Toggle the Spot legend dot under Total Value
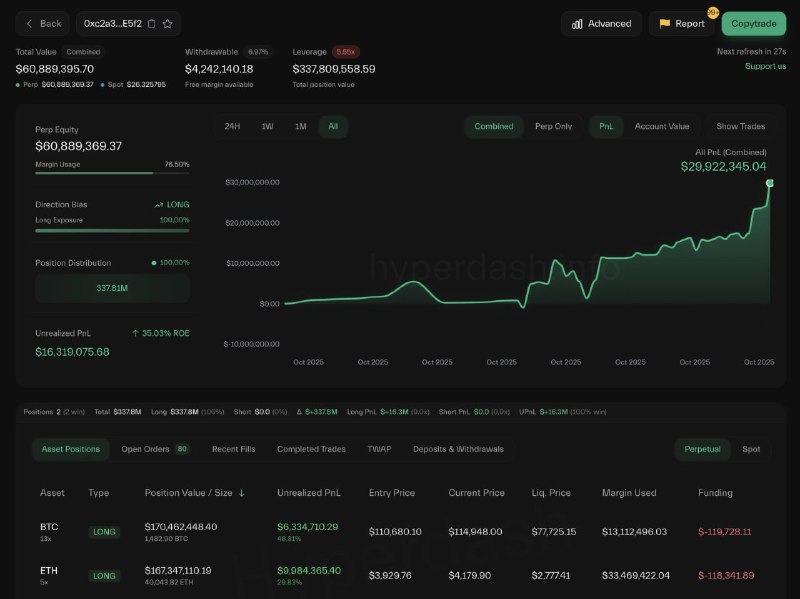 click(x=102, y=84)
